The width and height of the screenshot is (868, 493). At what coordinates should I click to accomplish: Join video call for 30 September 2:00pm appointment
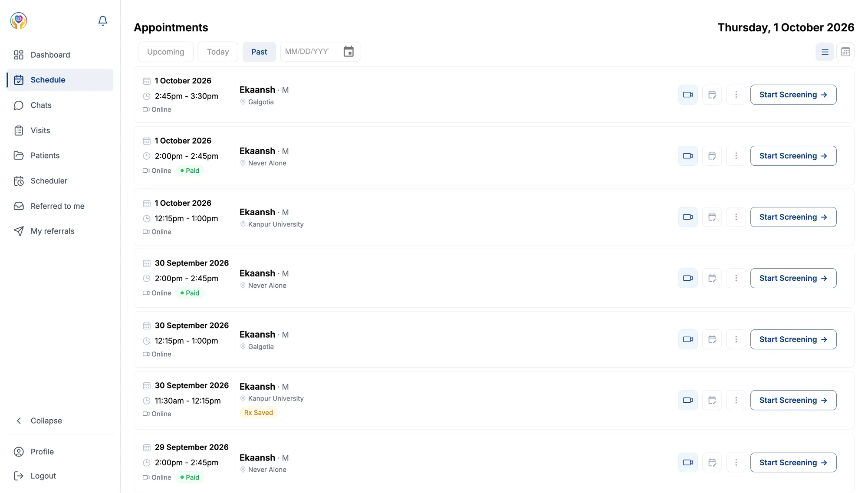click(688, 278)
